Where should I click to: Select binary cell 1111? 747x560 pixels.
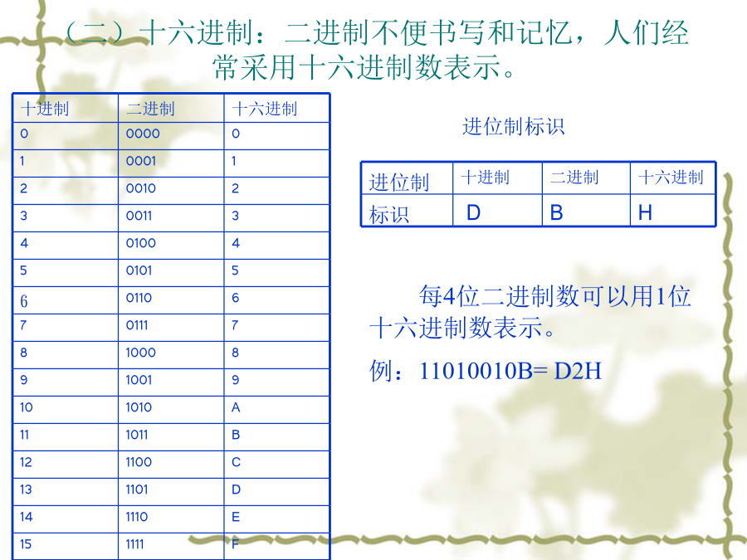(171, 546)
